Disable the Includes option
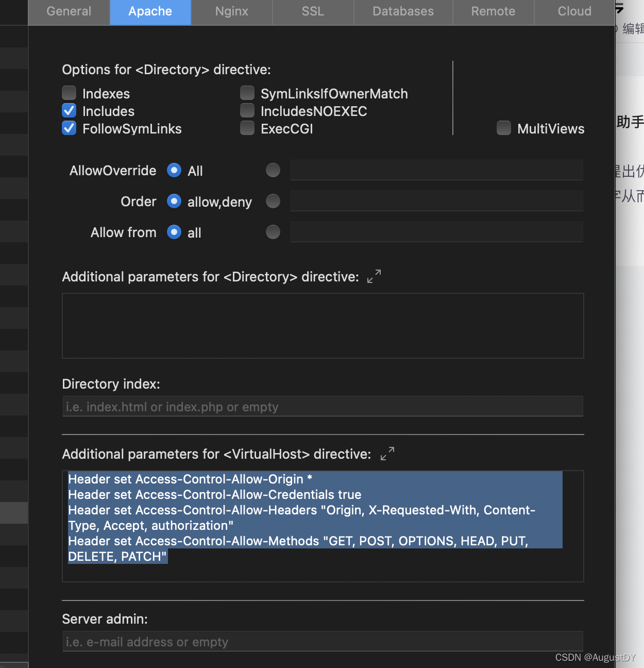The height and width of the screenshot is (668, 644). 69,110
